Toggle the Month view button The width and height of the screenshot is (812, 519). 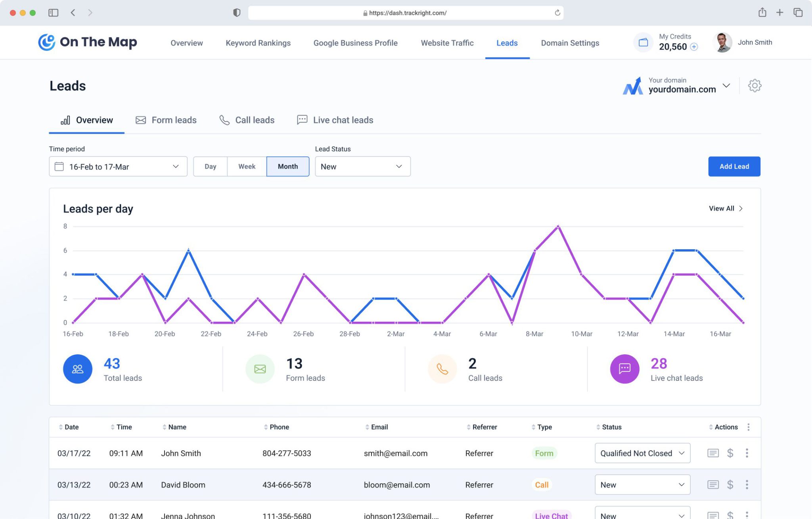(x=287, y=167)
